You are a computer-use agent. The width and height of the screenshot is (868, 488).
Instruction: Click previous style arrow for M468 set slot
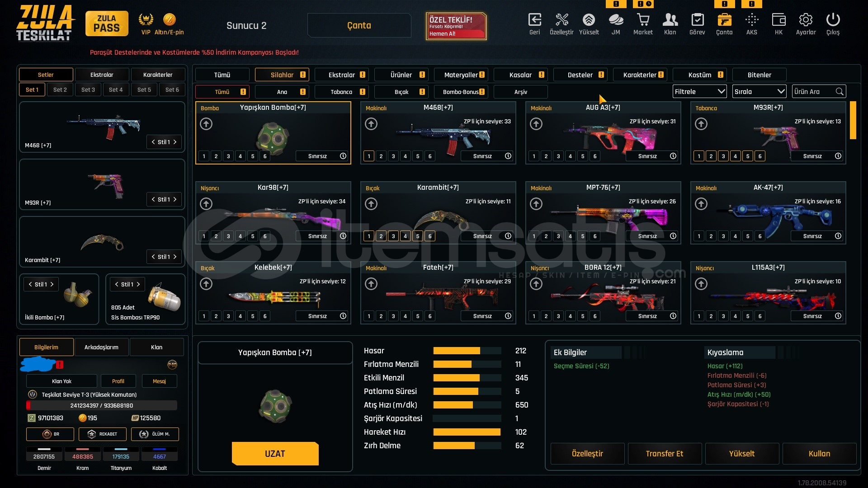(153, 142)
